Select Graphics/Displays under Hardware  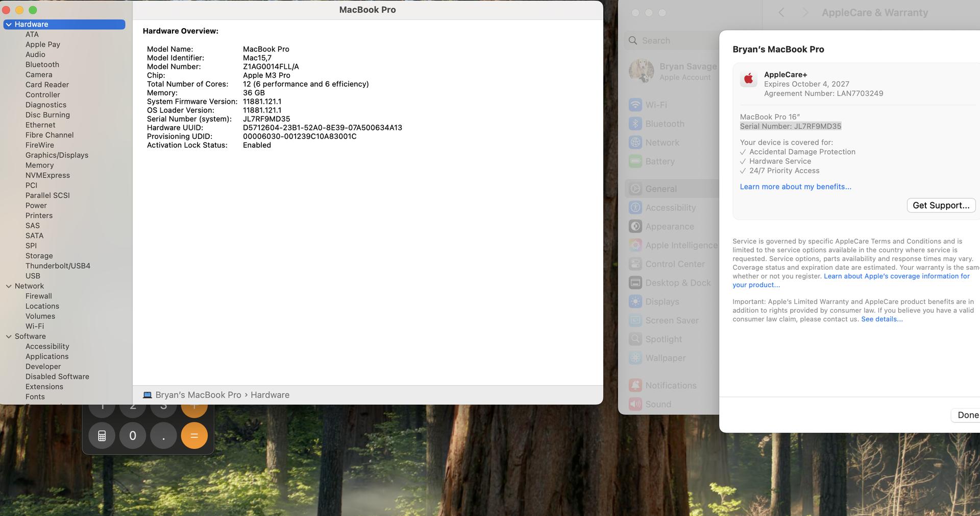point(57,155)
